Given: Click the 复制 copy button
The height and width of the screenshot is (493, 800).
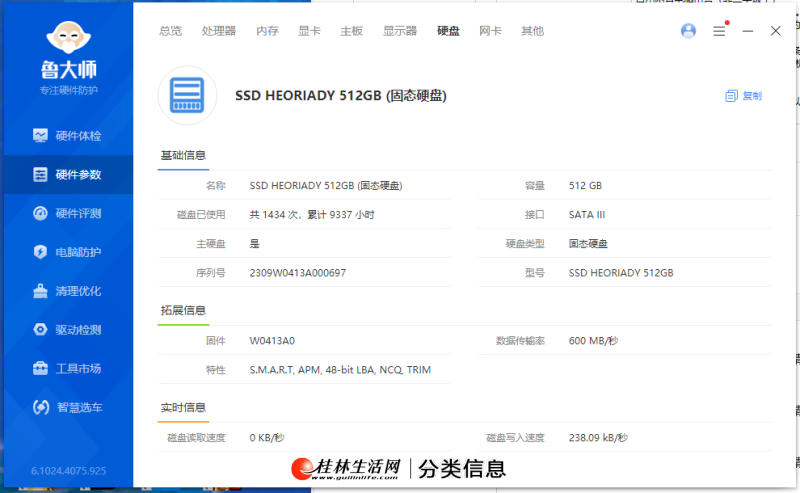Looking at the screenshot, I should [x=743, y=96].
